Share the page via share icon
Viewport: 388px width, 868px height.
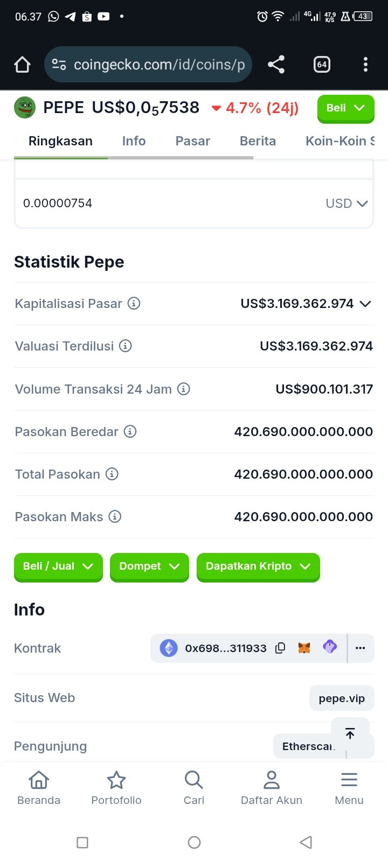coord(276,65)
